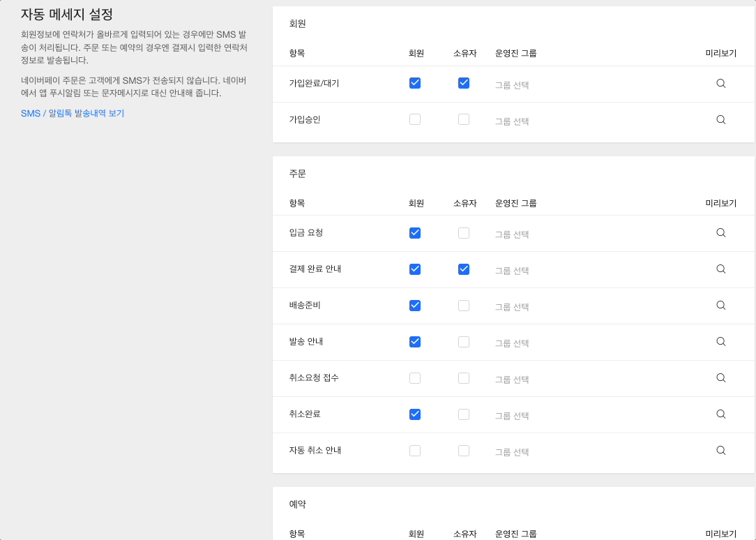Preview the 결제 완료 안내 message

pyautogui.click(x=721, y=269)
